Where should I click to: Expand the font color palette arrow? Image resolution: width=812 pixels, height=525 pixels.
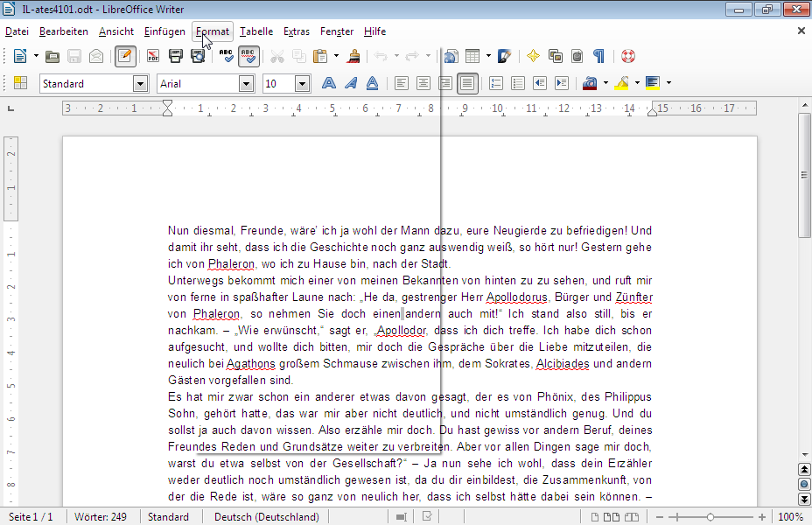coord(605,83)
